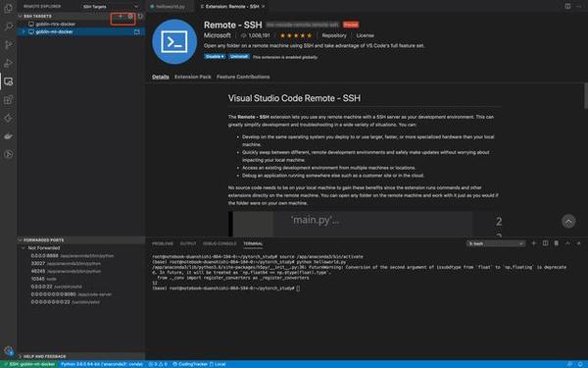Open the extension Repository link

click(334, 35)
